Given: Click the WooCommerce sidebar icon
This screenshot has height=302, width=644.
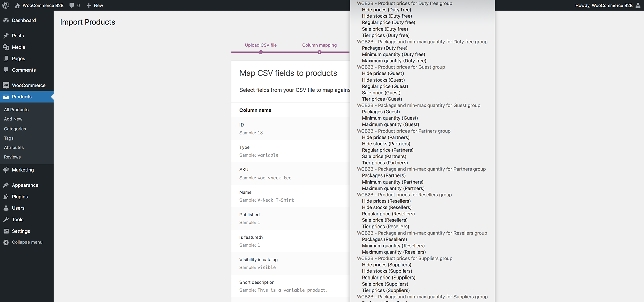Looking at the screenshot, I should click(x=7, y=85).
